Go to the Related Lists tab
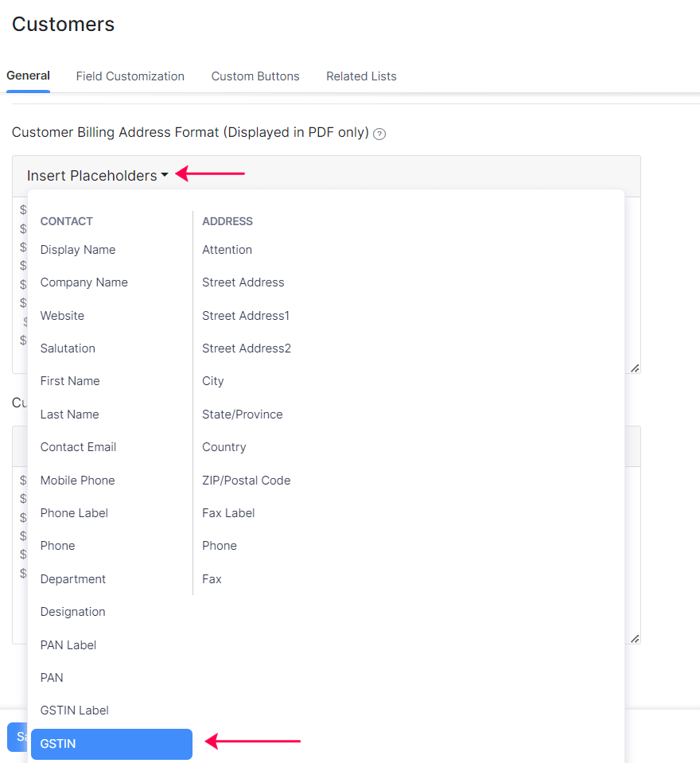 pyautogui.click(x=361, y=76)
